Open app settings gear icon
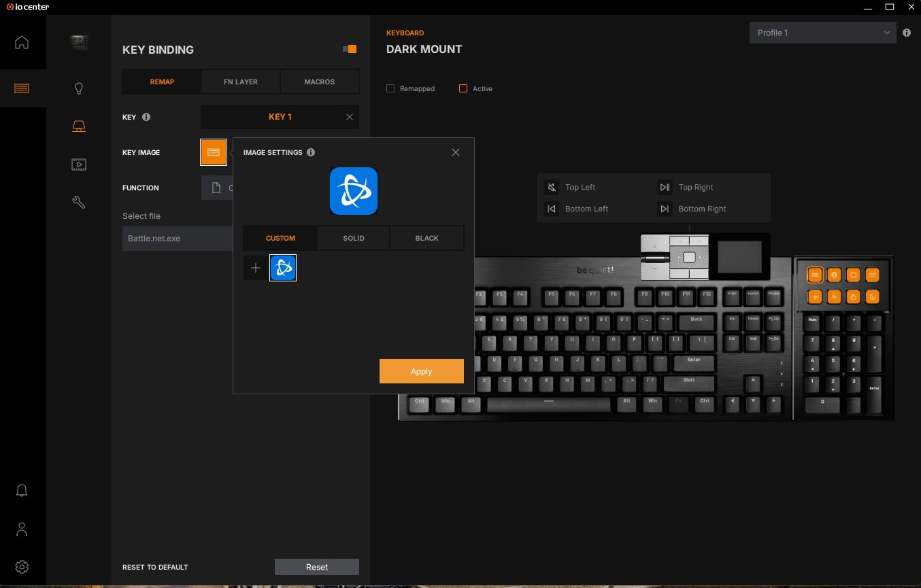Viewport: 921px width, 588px height. [22, 566]
